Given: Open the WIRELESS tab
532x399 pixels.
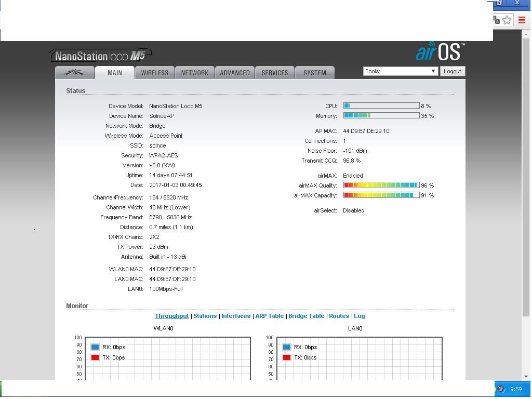Looking at the screenshot, I should (x=155, y=73).
